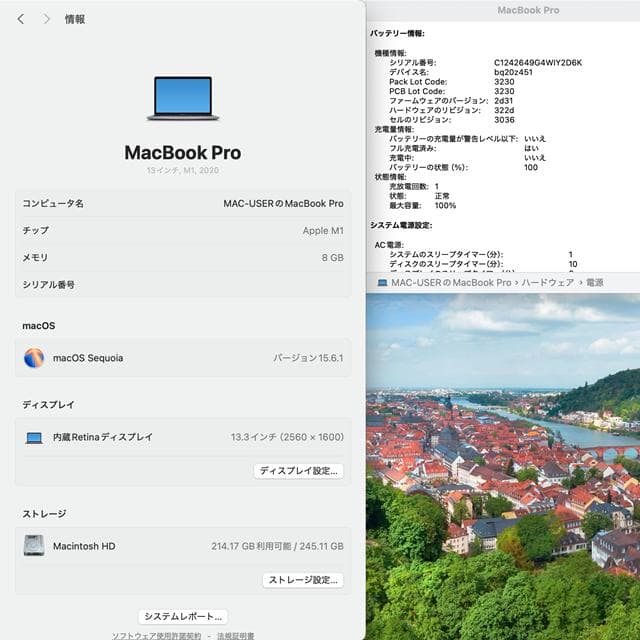Click システムのスリープタイマー(分) row
Viewport: 640px width, 640px height.
tap(481, 254)
